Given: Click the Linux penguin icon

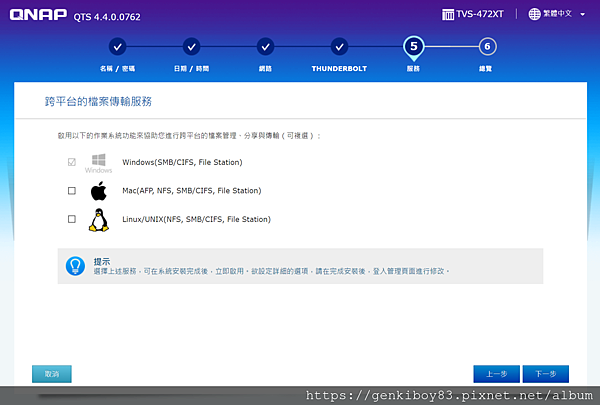Looking at the screenshot, I should [x=99, y=220].
